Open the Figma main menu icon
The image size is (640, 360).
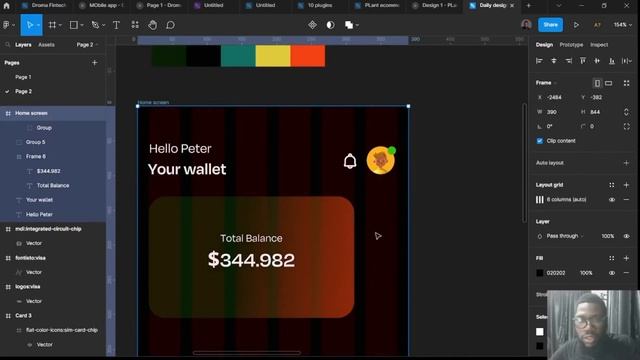click(x=6, y=25)
